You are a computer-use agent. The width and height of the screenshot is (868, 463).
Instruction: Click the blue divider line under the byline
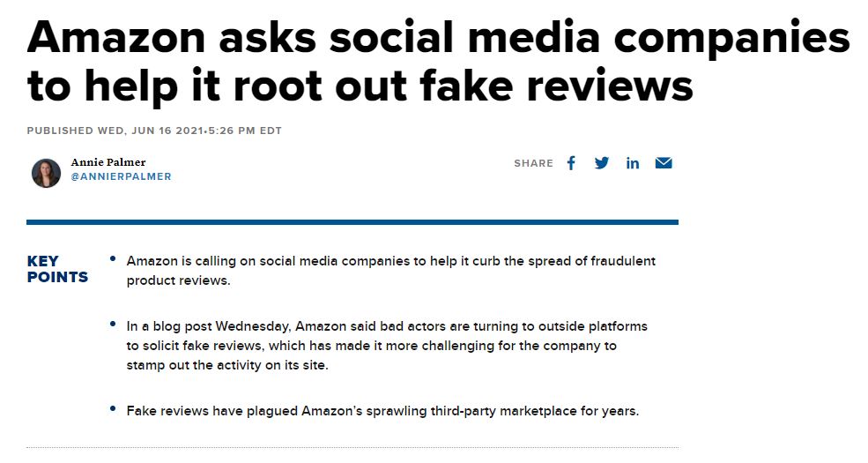pyautogui.click(x=352, y=222)
